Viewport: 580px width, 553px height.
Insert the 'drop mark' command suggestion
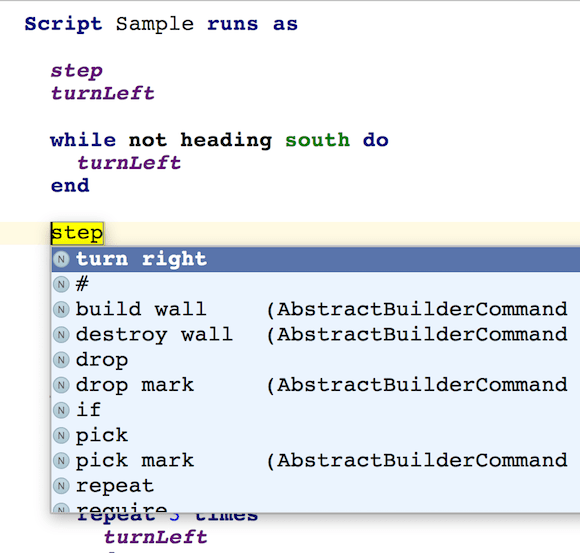click(x=316, y=385)
